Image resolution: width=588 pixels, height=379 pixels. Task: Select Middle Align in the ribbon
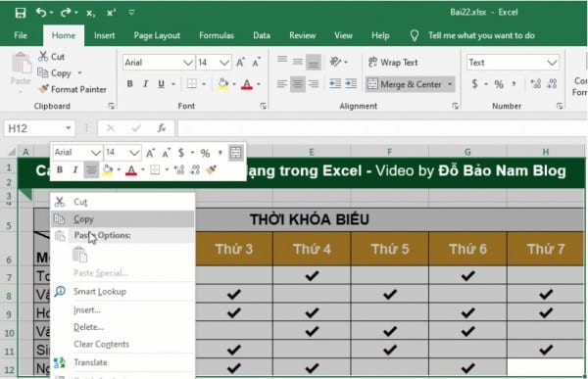coord(298,61)
